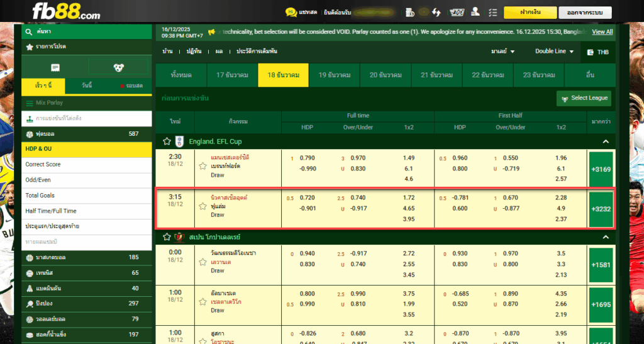The width and height of the screenshot is (644, 344).
Task: Click the football icon beside ฟุตบอล
Action: (30, 134)
